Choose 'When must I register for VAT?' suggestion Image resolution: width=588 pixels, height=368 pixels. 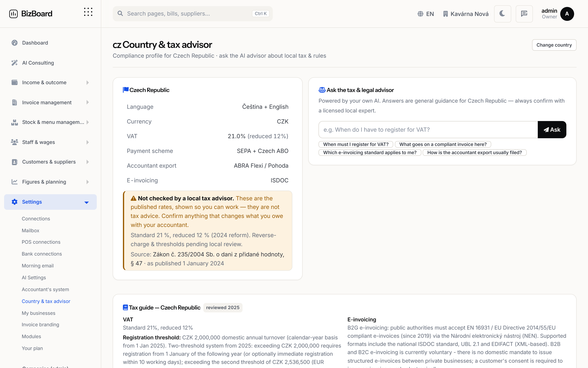[x=356, y=144]
